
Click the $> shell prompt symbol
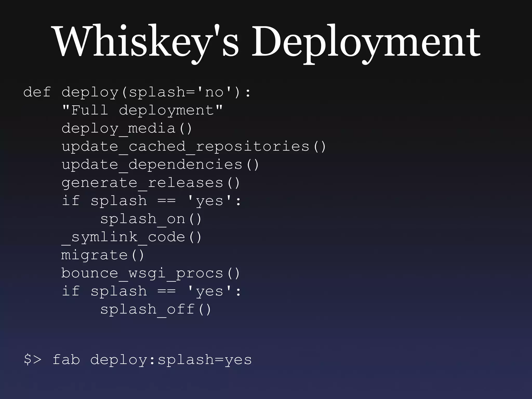tap(32, 360)
